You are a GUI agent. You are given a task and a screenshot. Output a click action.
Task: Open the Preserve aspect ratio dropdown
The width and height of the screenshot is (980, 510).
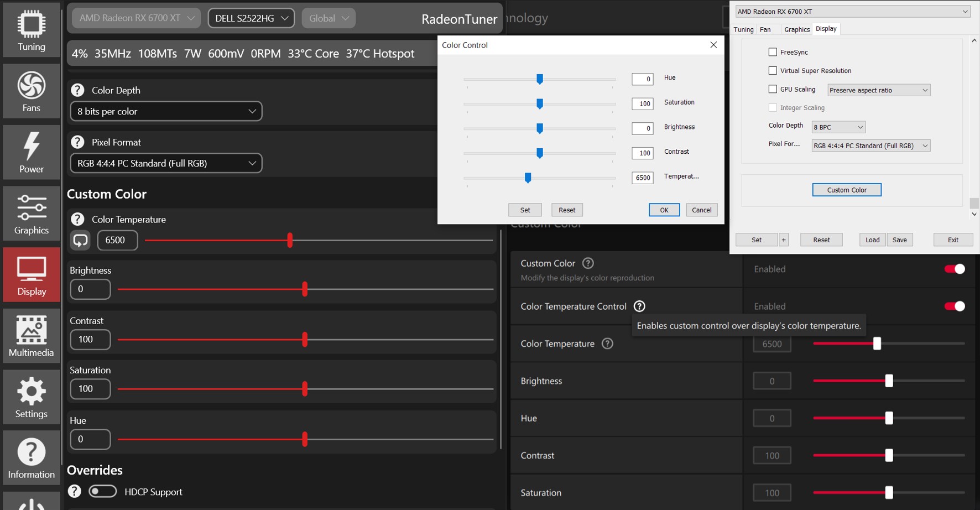tap(879, 90)
